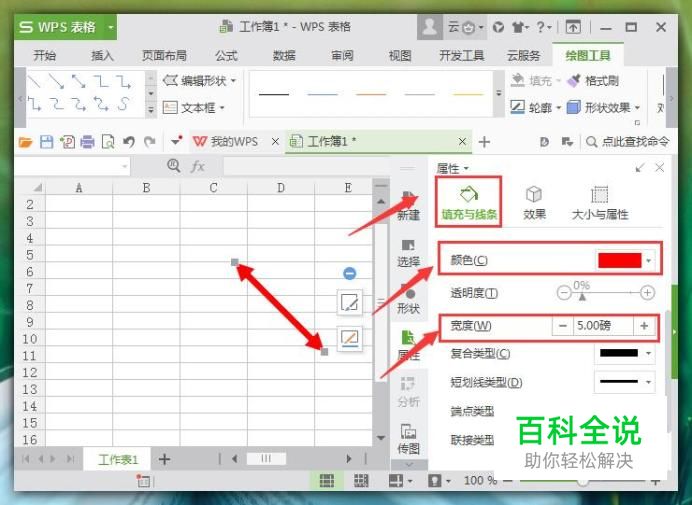This screenshot has height=505, width=692.
Task: Switch to normal view in status bar
Action: coord(327,481)
